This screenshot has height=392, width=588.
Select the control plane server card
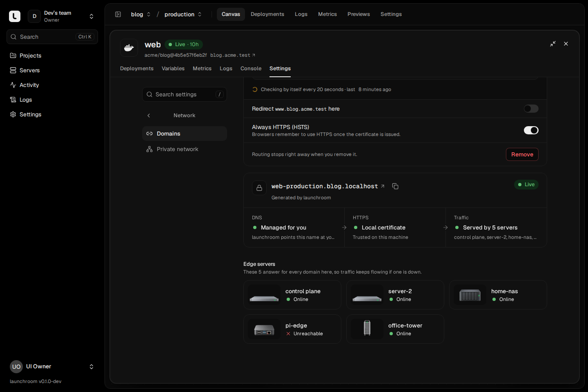click(x=292, y=295)
